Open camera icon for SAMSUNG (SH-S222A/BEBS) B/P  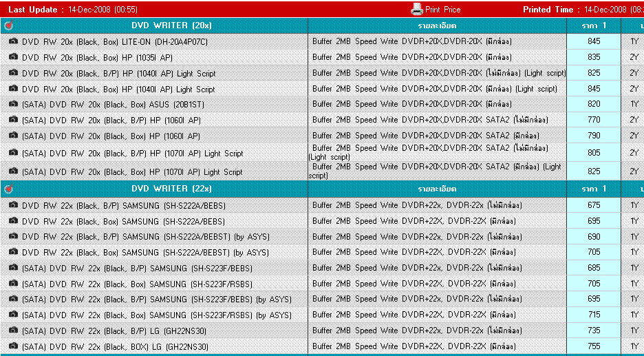point(14,205)
